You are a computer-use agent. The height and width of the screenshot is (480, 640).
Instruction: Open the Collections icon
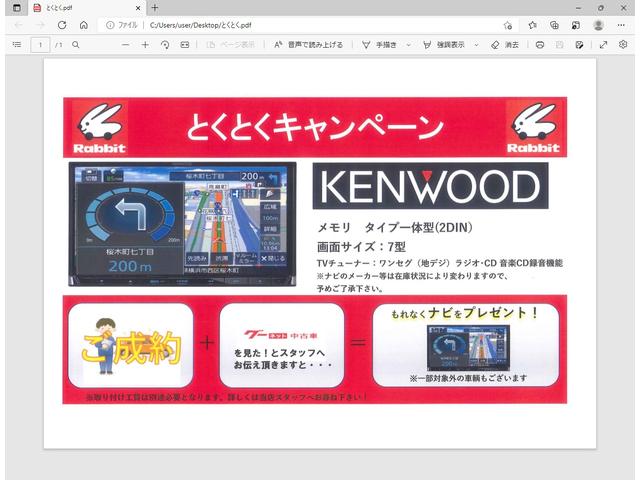pos(554,25)
